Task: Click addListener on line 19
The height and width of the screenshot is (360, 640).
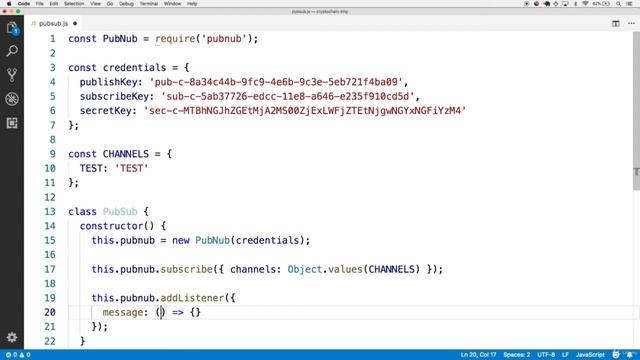Action: coord(192,298)
